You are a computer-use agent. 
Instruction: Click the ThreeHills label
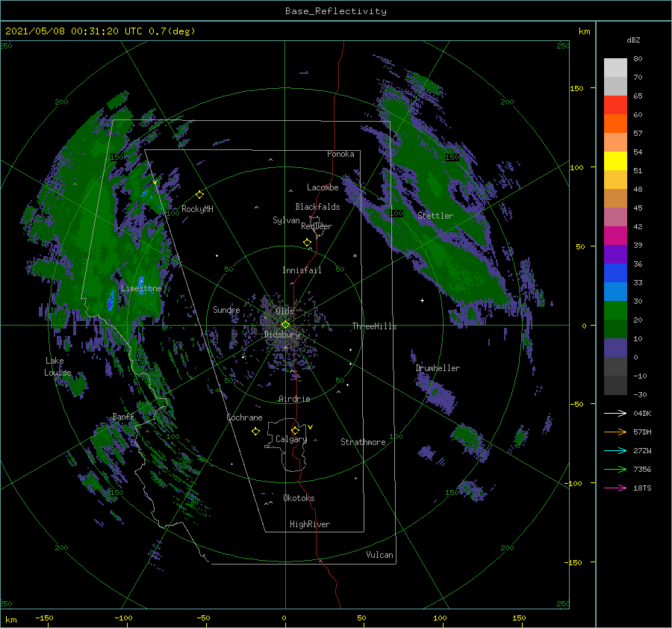click(374, 326)
